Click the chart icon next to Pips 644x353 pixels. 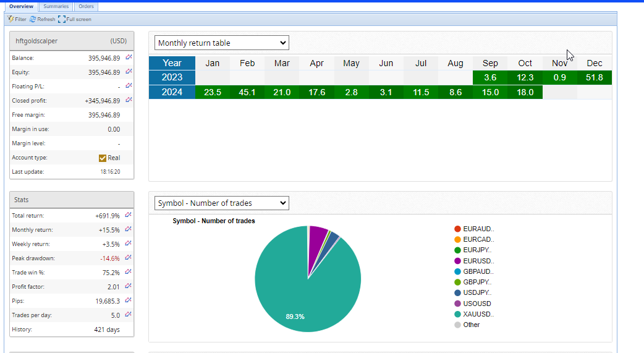[129, 300]
